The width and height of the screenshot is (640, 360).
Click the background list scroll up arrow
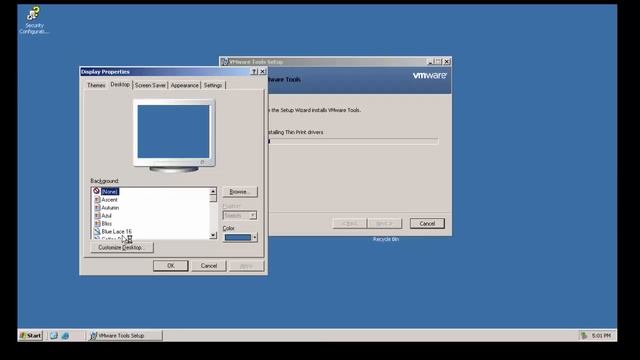coord(213,191)
